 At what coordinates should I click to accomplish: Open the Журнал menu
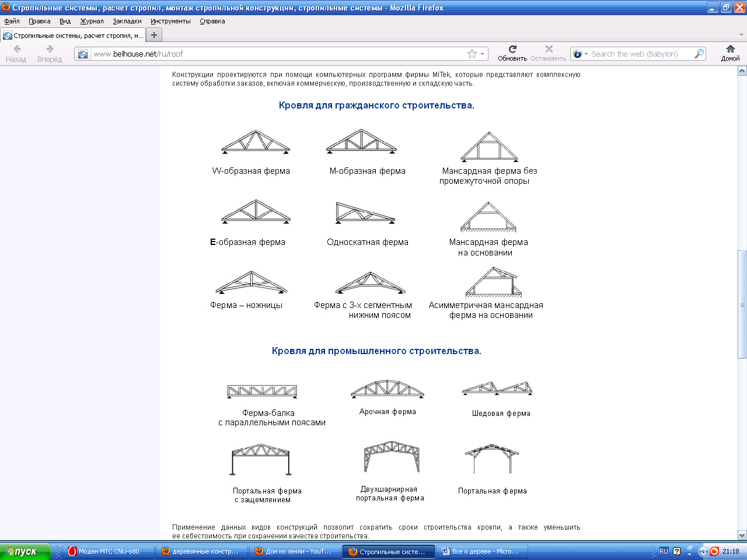tap(92, 21)
